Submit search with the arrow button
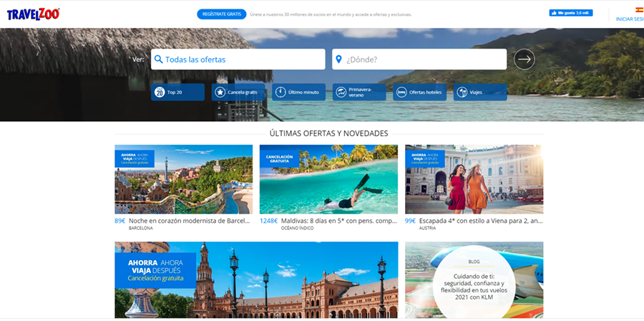This screenshot has width=644, height=321. [x=524, y=59]
